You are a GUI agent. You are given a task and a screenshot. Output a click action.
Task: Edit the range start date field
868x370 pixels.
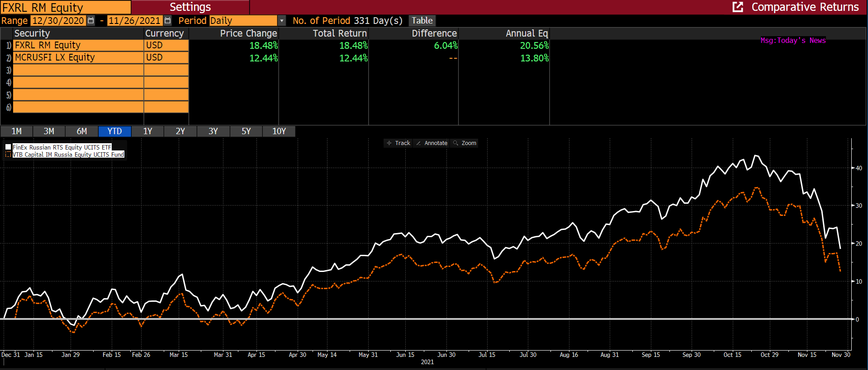[58, 21]
